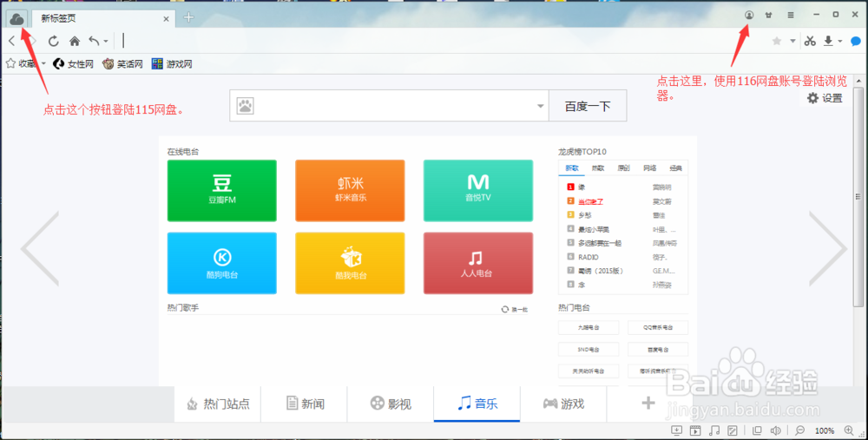Open the 豆瓣FM tile
This screenshot has width=868, height=440.
222,190
